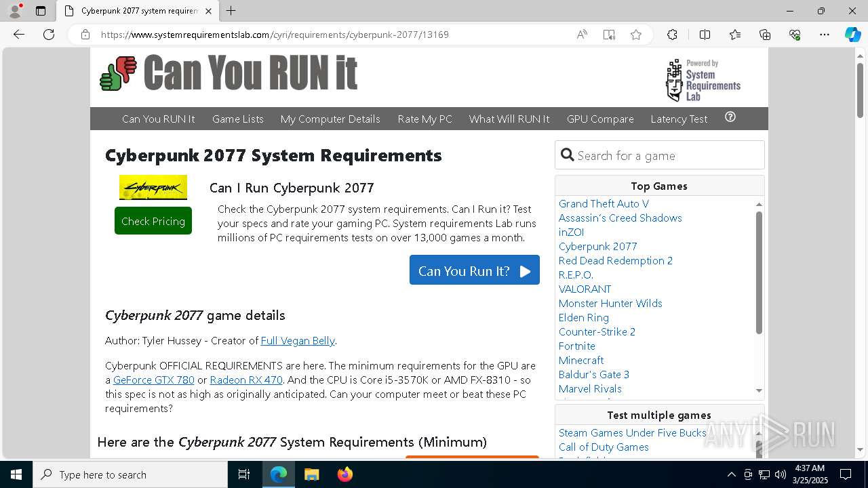
Task: Select Monster Hunter Wilds link
Action: coord(610,303)
